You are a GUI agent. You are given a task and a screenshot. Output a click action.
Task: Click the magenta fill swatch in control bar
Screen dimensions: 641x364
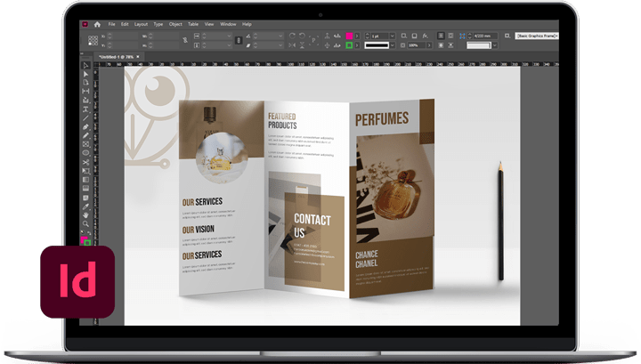pos(350,36)
